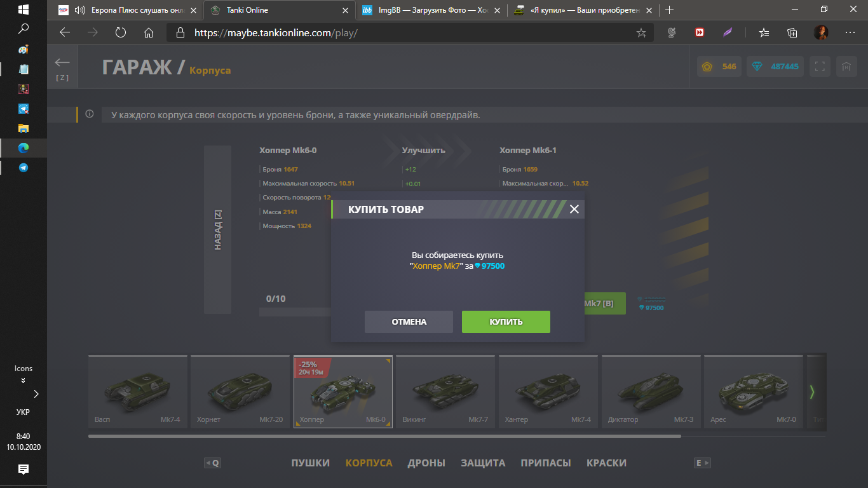Image resolution: width=868 pixels, height=488 pixels.
Task: Open the Windows Start menu
Action: [24, 10]
